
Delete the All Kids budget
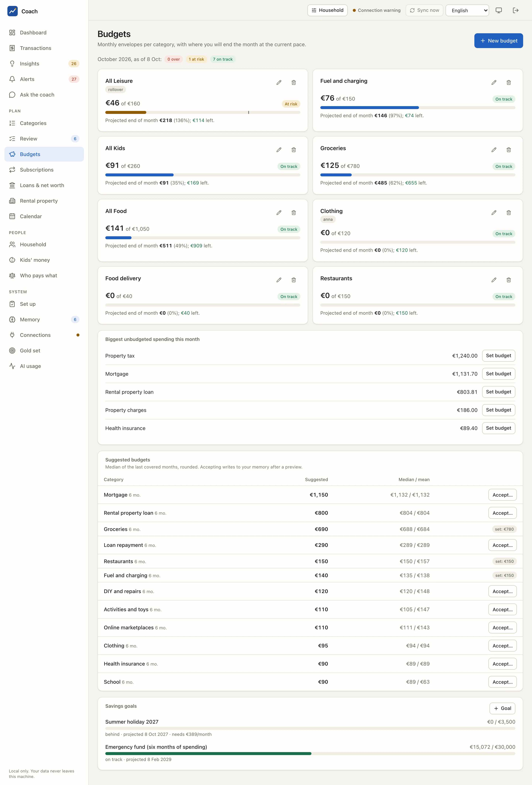click(294, 150)
